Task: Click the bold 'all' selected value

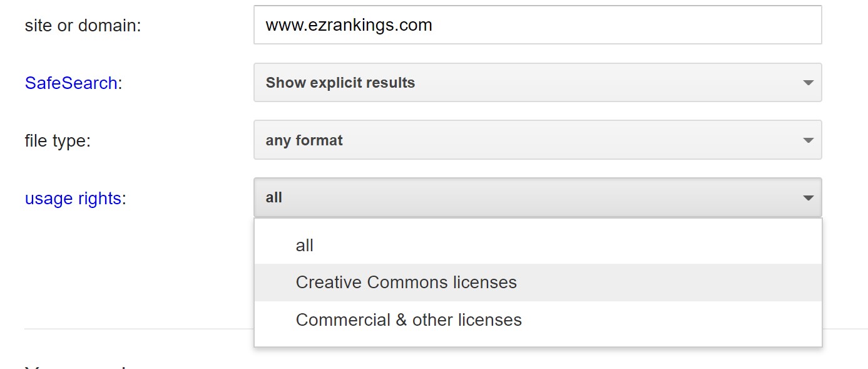Action: click(x=274, y=198)
